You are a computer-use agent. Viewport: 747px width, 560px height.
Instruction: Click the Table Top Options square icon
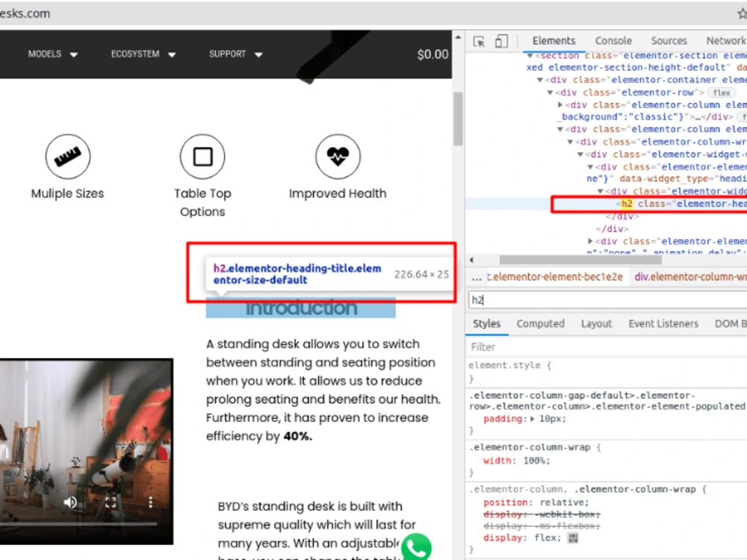(202, 157)
